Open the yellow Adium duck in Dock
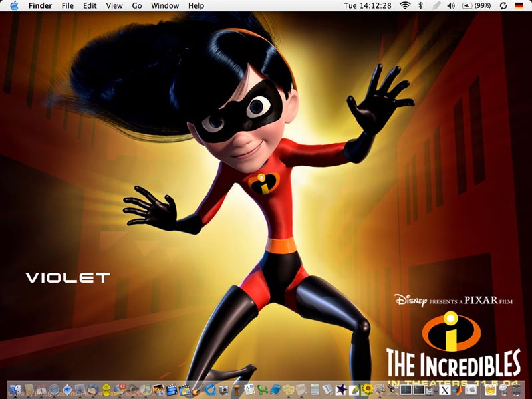Viewport: 532px width, 399px height. tap(106, 390)
